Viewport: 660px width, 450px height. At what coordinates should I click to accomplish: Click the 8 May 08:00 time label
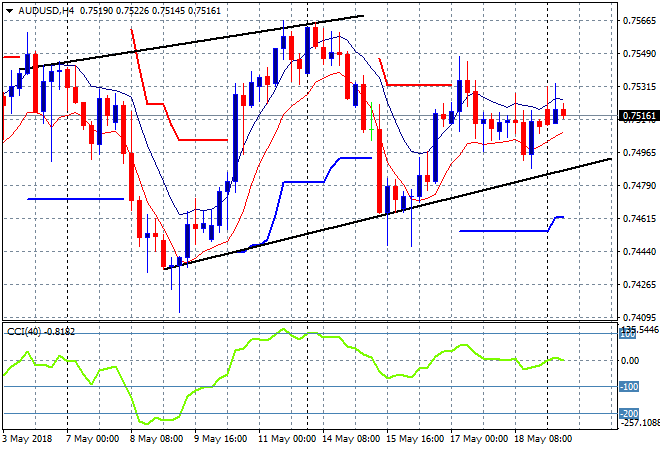click(157, 439)
